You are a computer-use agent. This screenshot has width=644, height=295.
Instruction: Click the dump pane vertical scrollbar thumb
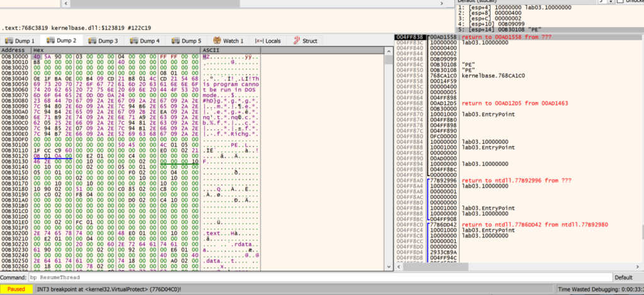click(x=387, y=59)
